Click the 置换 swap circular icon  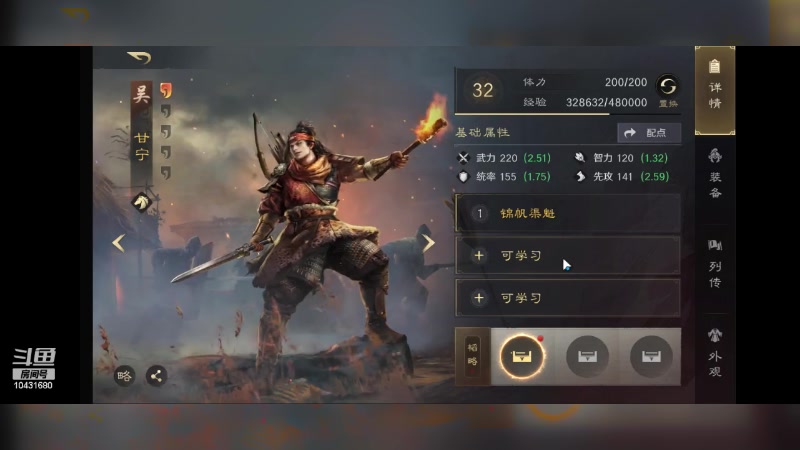click(667, 86)
